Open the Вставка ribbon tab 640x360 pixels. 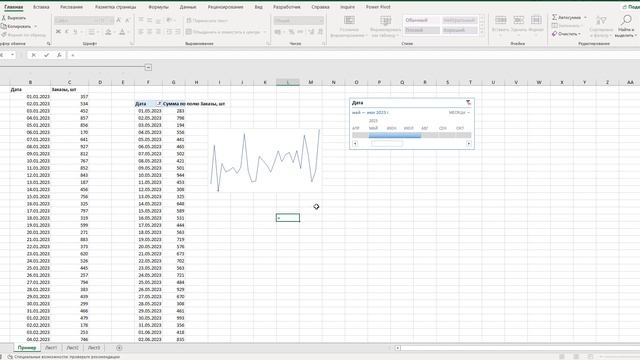pos(41,7)
